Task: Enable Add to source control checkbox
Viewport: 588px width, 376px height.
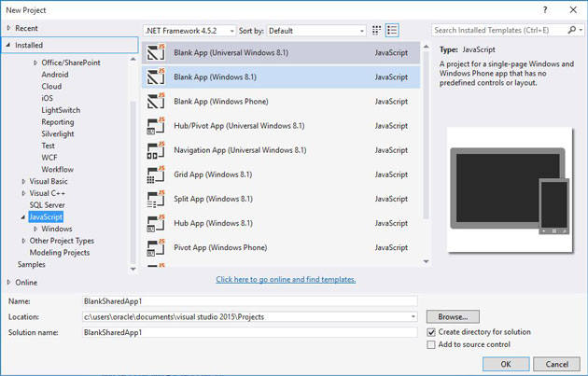Action: [431, 344]
